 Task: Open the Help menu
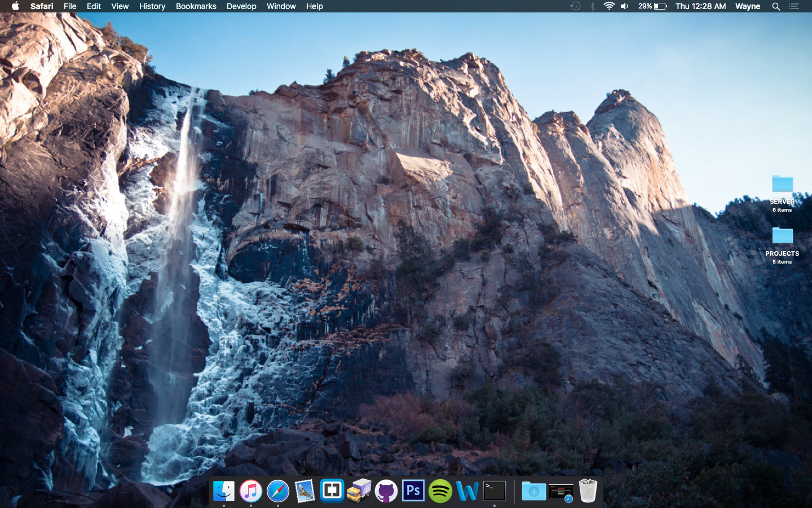coord(315,6)
